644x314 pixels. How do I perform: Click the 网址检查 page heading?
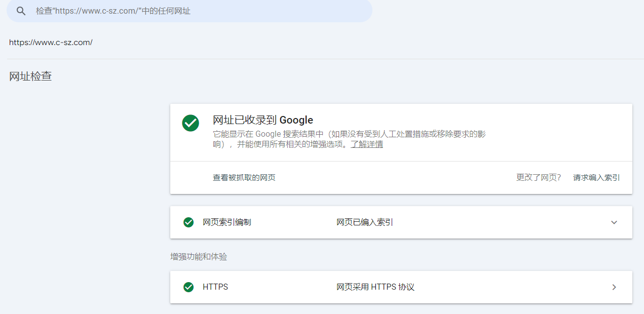click(x=30, y=76)
